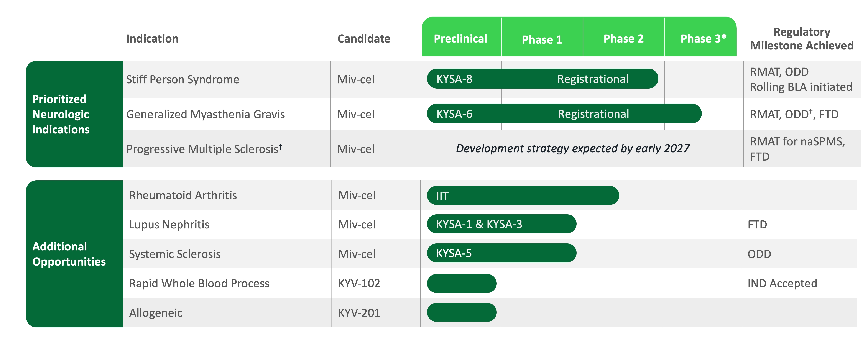Click Rolling BLA initiated milestone text
Image resolution: width=868 pixels, height=345 pixels.
coord(801,87)
